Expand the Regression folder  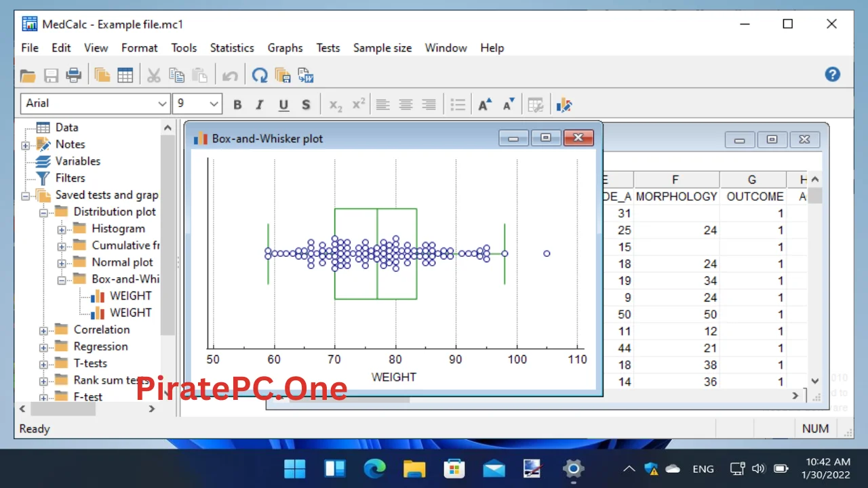coord(43,348)
